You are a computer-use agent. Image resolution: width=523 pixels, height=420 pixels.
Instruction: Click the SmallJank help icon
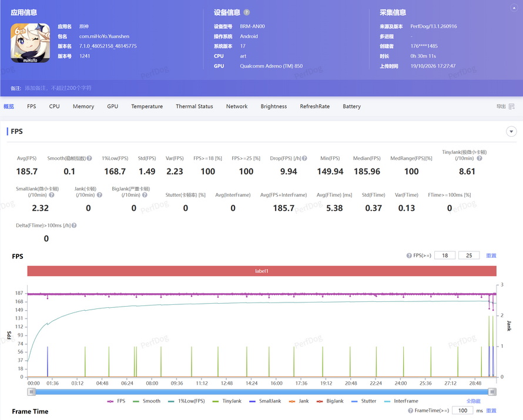click(51, 195)
